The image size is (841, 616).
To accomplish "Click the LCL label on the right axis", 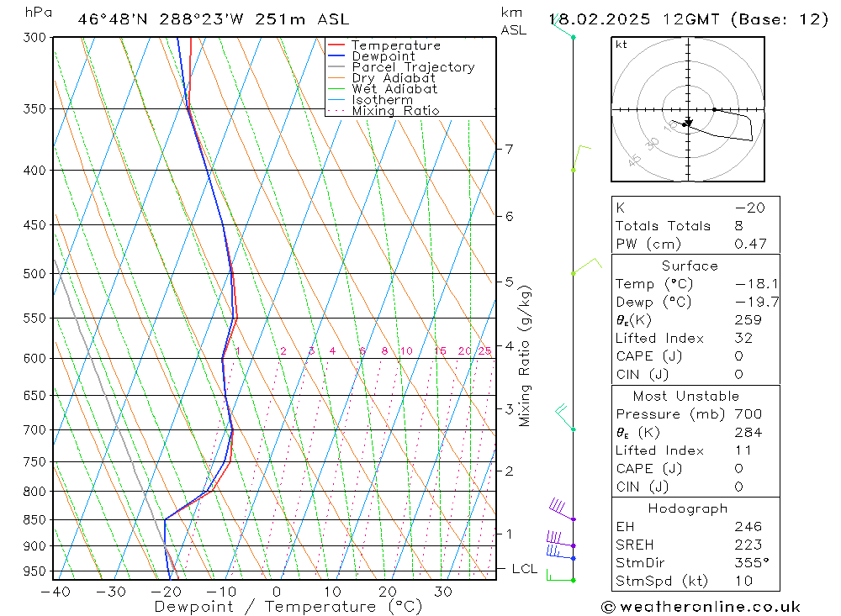I will point(525,569).
